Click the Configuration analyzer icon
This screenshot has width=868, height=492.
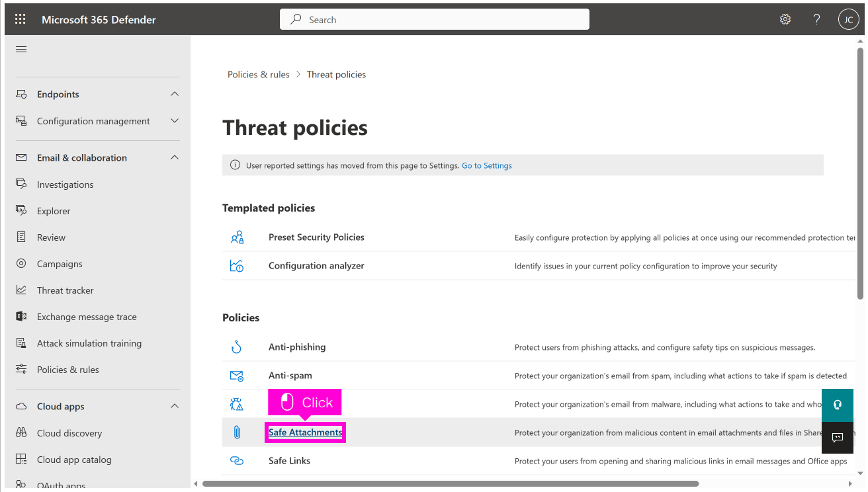coord(237,266)
